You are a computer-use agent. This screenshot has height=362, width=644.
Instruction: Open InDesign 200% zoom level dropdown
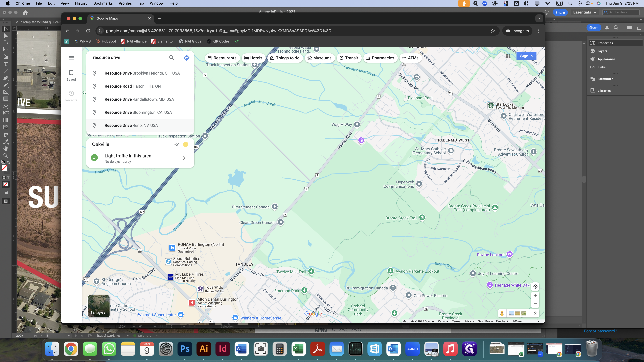29,336
